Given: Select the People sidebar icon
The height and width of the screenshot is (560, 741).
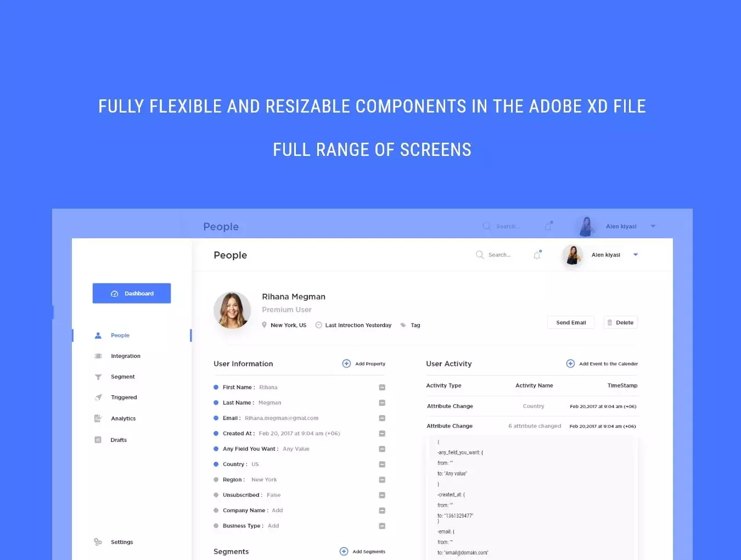Looking at the screenshot, I should 98,335.
